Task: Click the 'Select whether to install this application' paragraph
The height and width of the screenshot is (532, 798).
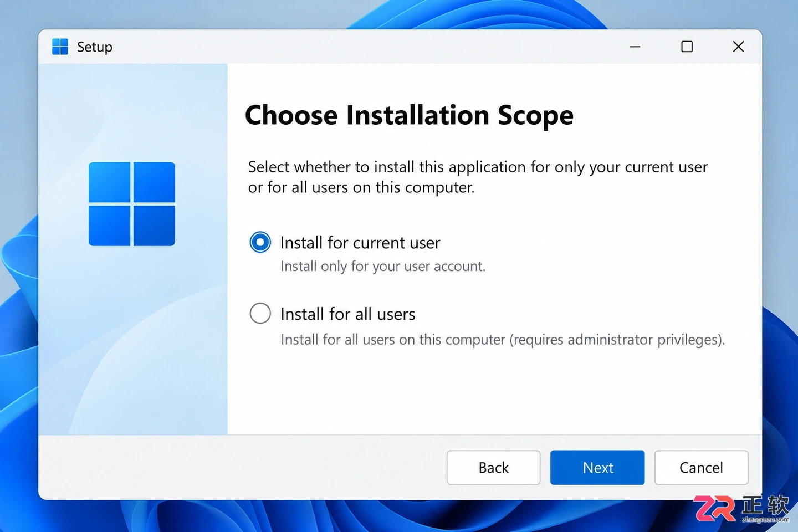Action: 478,177
